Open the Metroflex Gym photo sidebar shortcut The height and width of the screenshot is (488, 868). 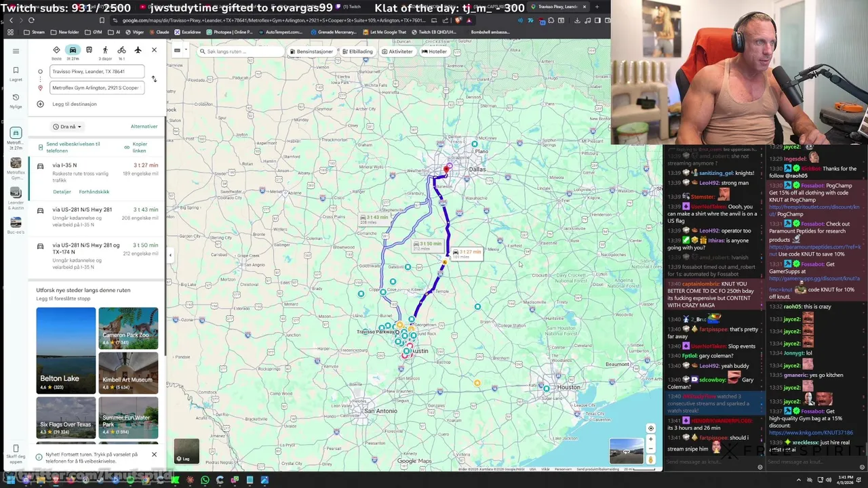pos(16,167)
